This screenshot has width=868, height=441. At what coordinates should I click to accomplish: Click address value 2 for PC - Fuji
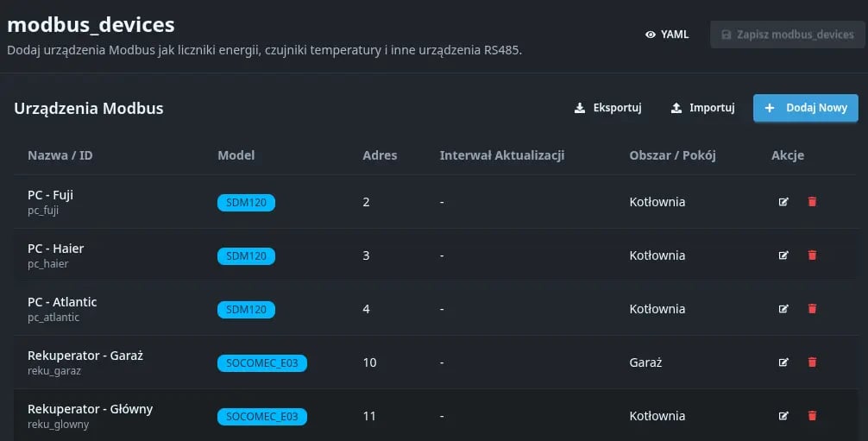(366, 202)
